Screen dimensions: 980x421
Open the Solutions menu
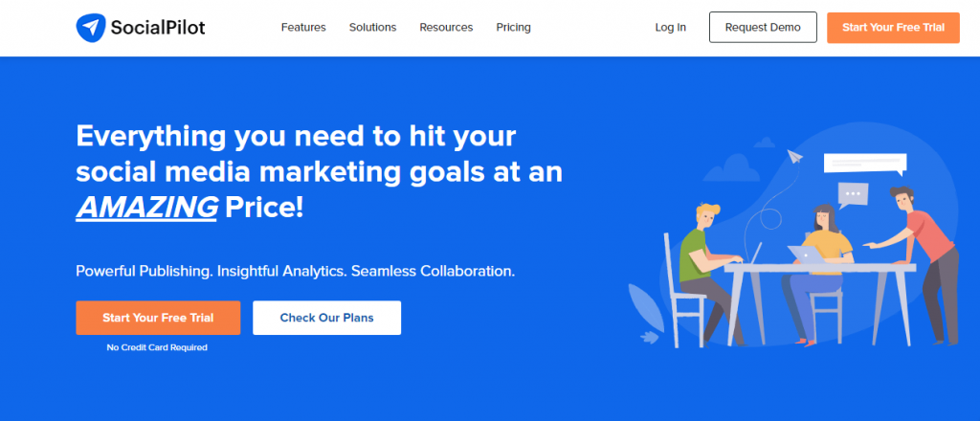[372, 28]
